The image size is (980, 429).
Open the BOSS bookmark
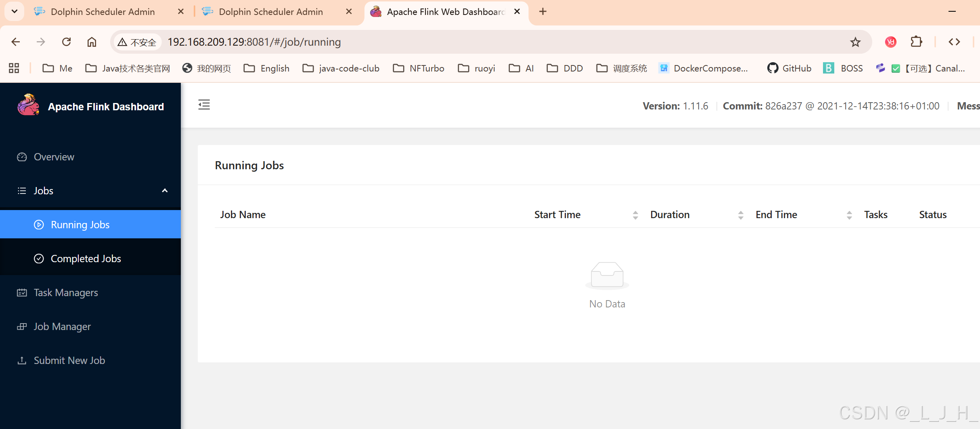point(843,68)
